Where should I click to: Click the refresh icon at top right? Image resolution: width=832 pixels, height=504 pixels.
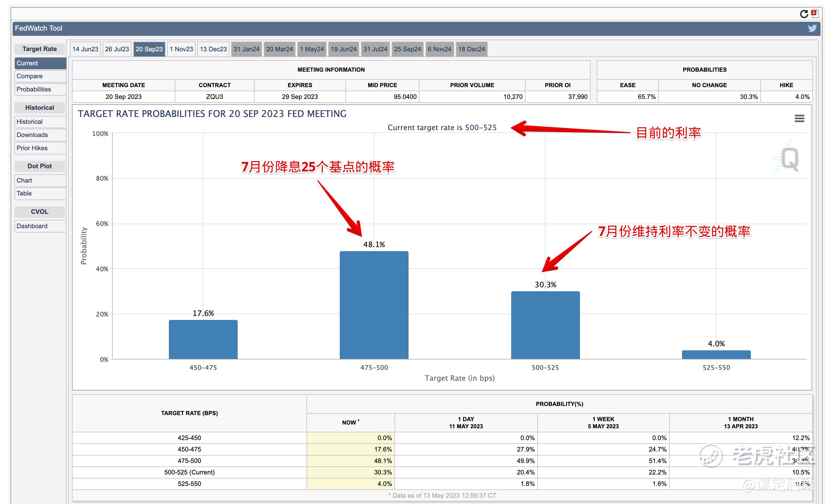(804, 14)
